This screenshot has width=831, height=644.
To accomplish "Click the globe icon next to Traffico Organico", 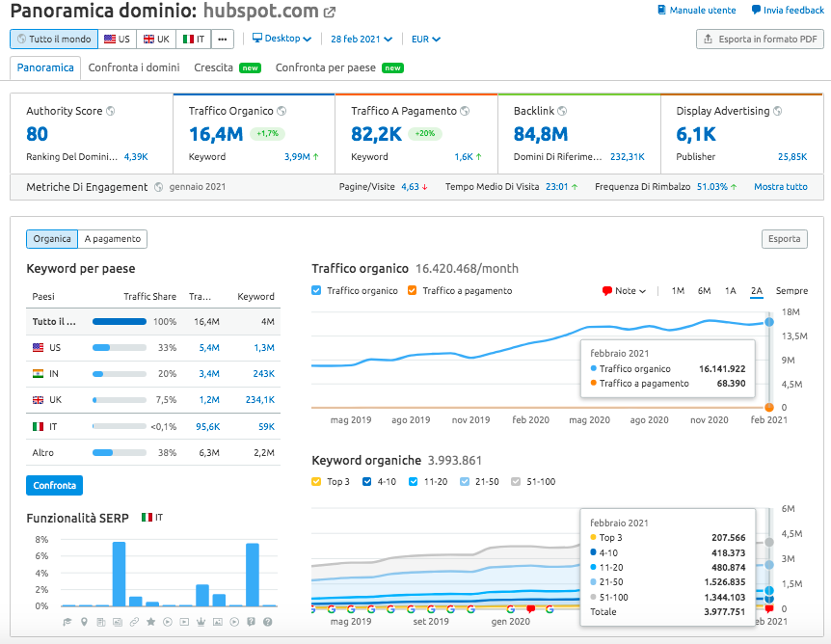I will pyautogui.click(x=281, y=111).
